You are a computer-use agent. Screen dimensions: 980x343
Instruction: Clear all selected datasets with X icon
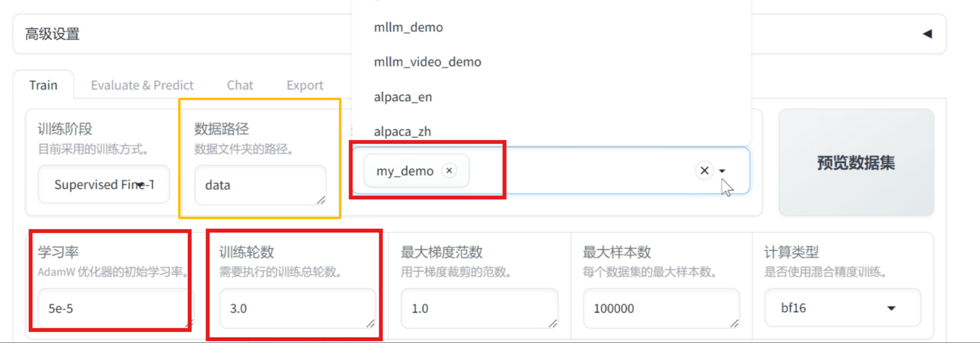tap(704, 170)
